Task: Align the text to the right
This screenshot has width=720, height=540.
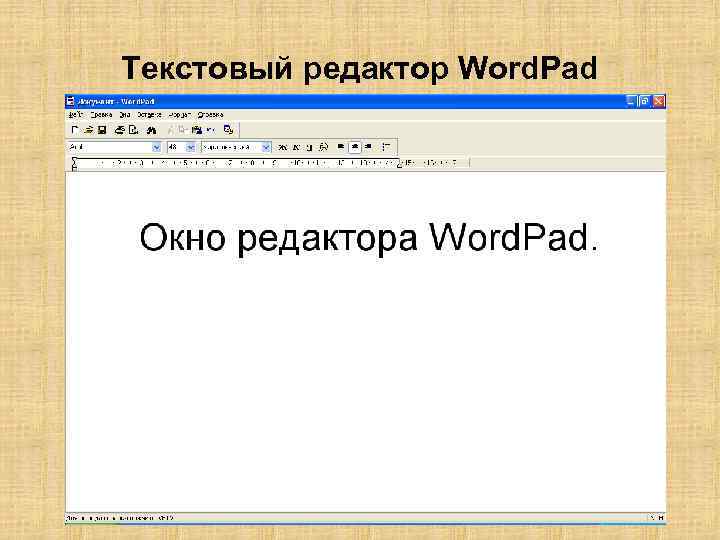Action: click(x=368, y=147)
